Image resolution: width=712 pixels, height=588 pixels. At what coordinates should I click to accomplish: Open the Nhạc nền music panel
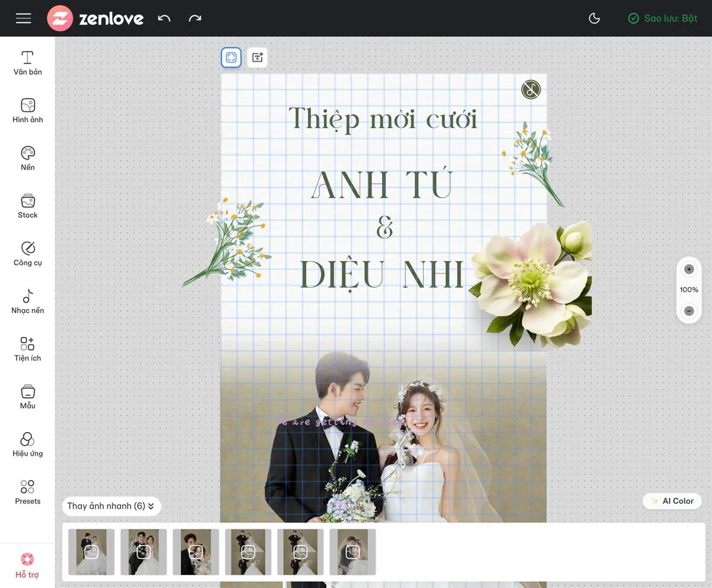point(28,301)
